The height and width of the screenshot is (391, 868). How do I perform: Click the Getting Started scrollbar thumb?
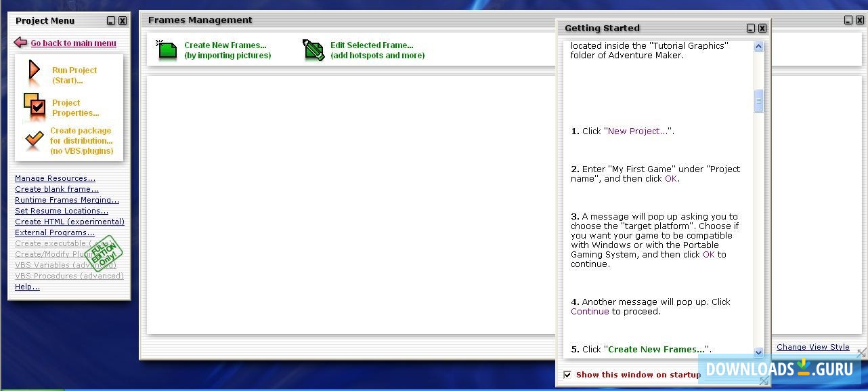[758, 101]
